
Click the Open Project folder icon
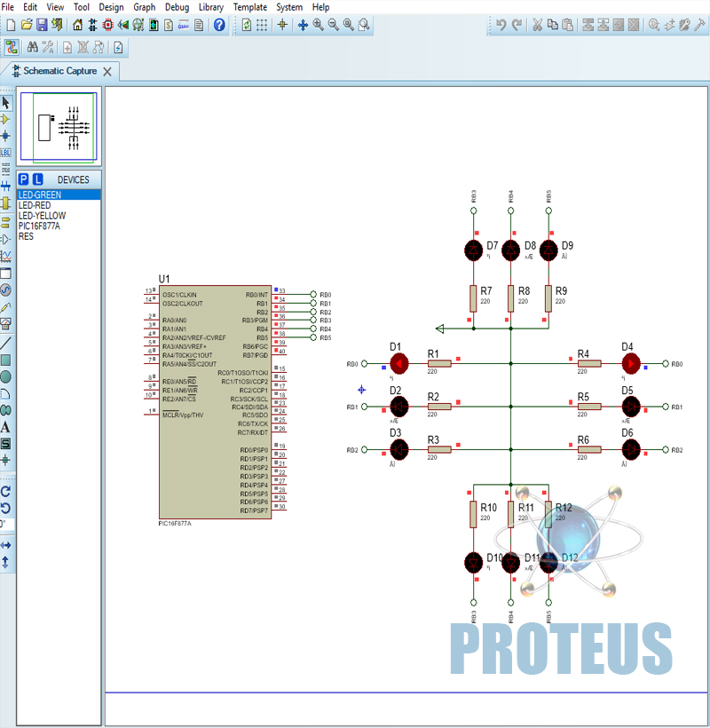coord(27,25)
